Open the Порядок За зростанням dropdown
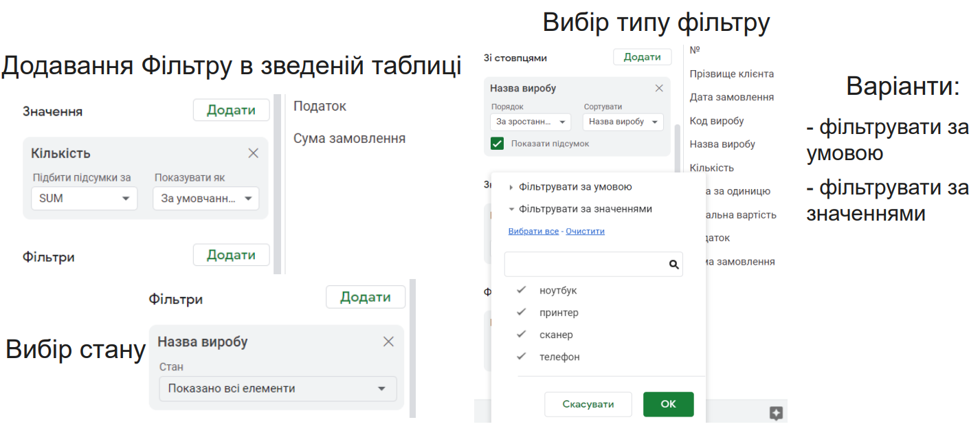This screenshot has width=980, height=433. pos(531,122)
